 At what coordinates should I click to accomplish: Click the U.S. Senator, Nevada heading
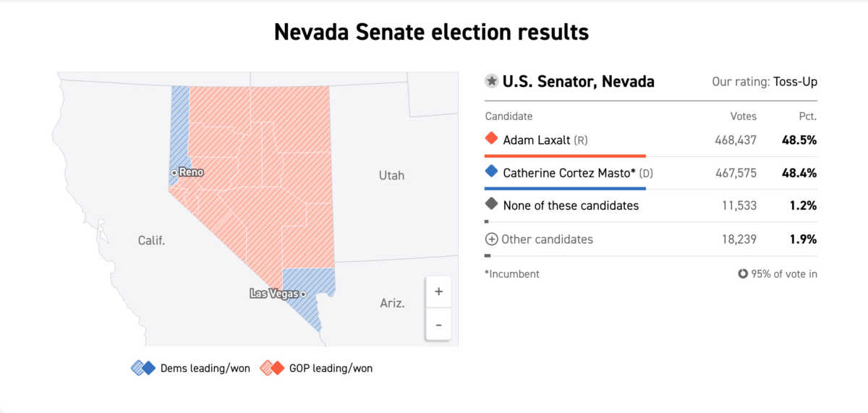pos(579,82)
